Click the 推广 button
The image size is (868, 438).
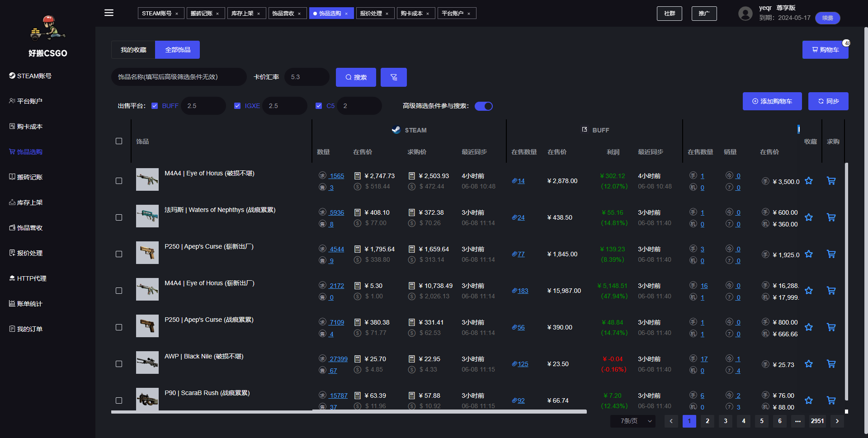coord(704,14)
